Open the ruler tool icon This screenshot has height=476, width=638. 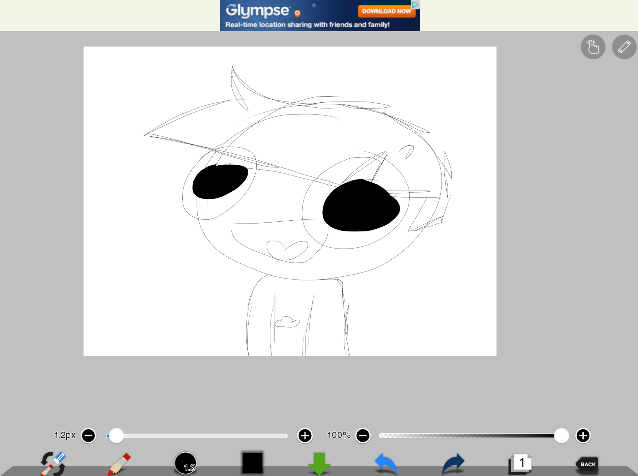coord(624,47)
